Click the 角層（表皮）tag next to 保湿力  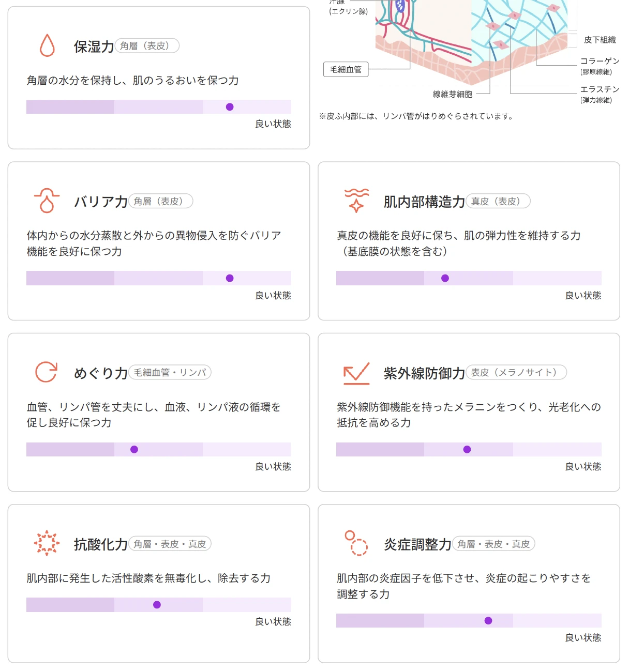147,46
